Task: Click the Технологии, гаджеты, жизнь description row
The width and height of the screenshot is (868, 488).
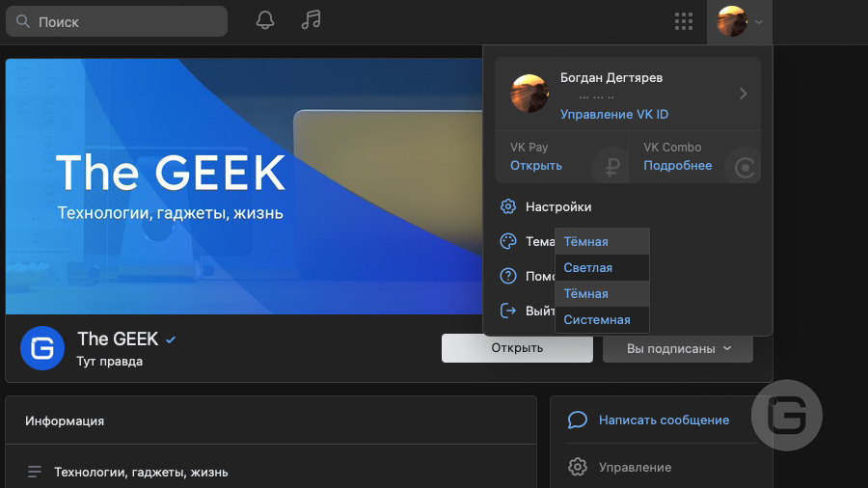Action: pos(141,472)
